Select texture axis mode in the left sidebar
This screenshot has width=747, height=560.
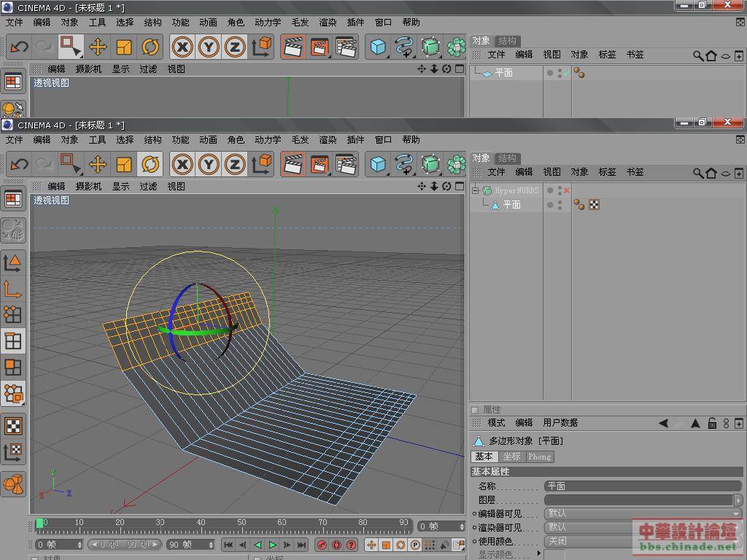point(13,452)
